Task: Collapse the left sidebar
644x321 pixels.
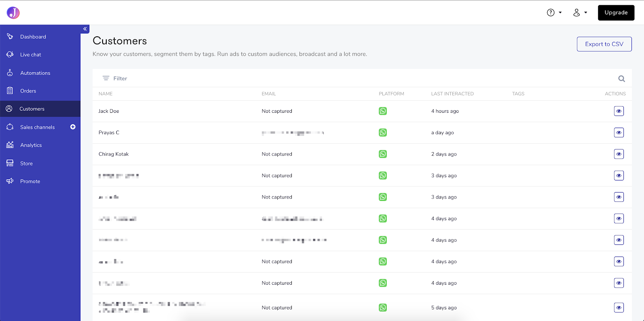Action: coord(85,29)
